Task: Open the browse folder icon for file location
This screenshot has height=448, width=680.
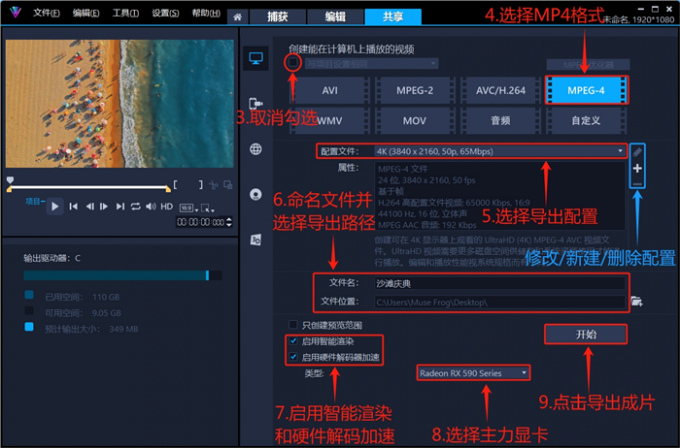Action: coord(636,301)
